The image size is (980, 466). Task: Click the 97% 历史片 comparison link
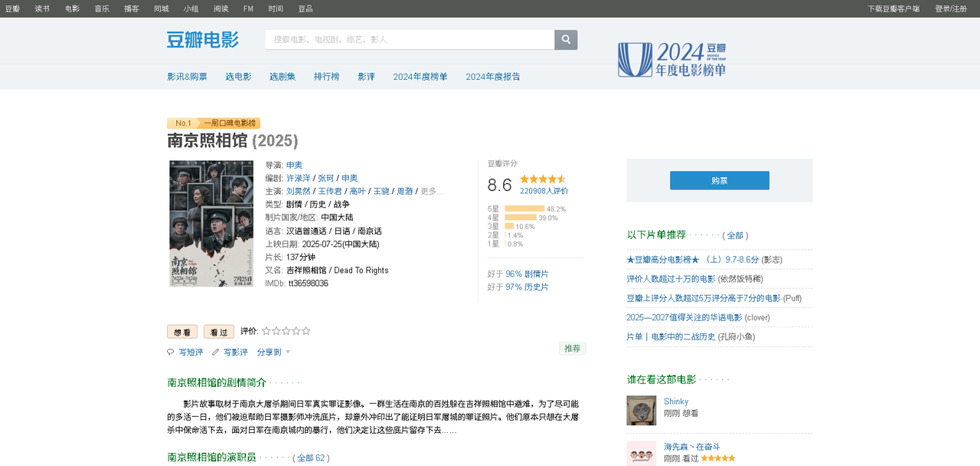[x=527, y=287]
